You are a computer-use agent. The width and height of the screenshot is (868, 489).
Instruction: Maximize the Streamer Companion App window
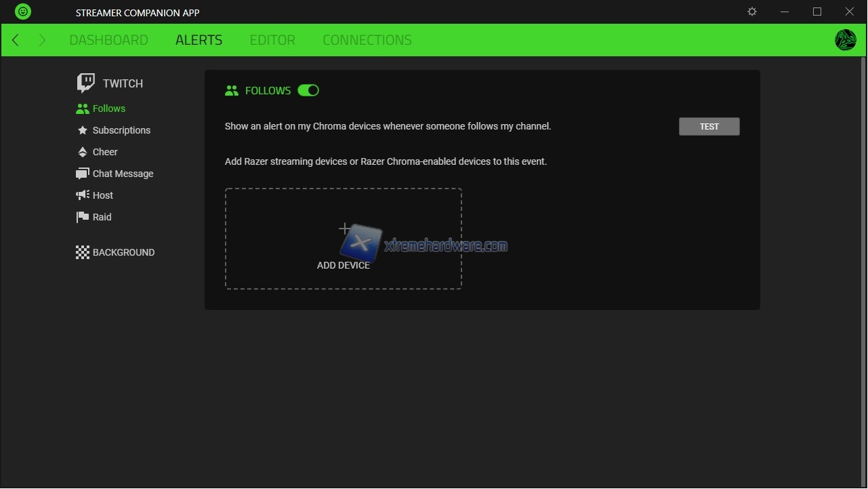click(x=817, y=12)
